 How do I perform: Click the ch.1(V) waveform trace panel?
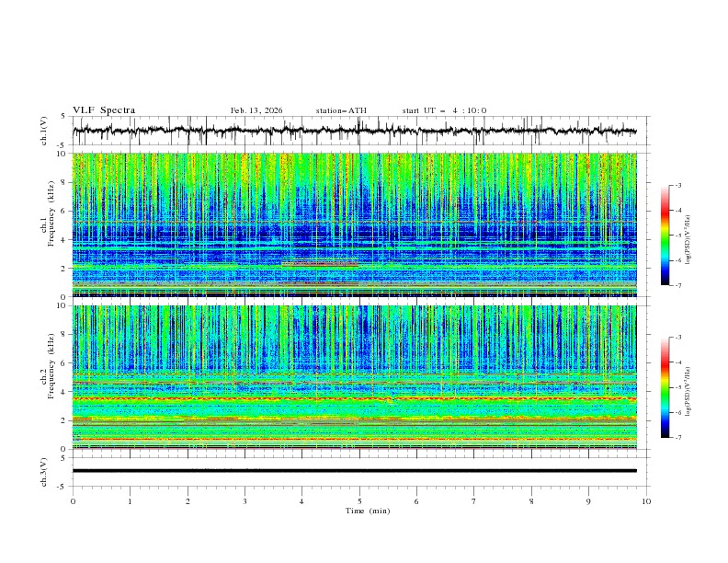click(358, 131)
